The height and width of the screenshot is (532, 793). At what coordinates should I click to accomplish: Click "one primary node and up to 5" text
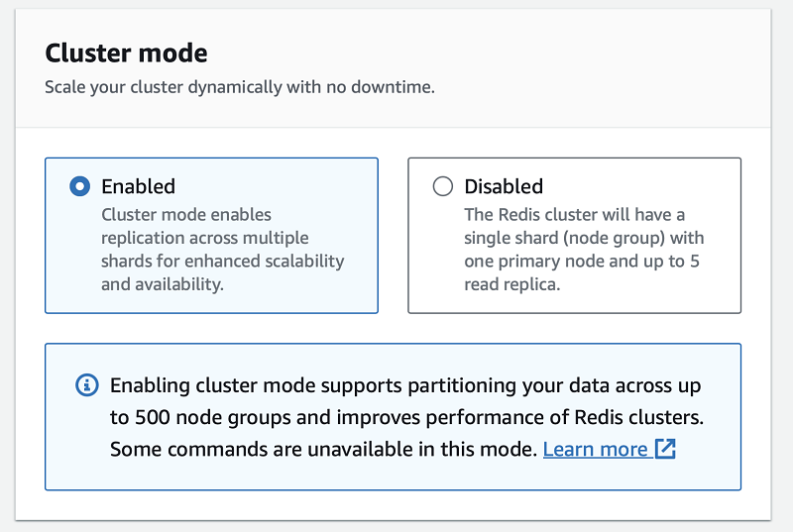(582, 262)
